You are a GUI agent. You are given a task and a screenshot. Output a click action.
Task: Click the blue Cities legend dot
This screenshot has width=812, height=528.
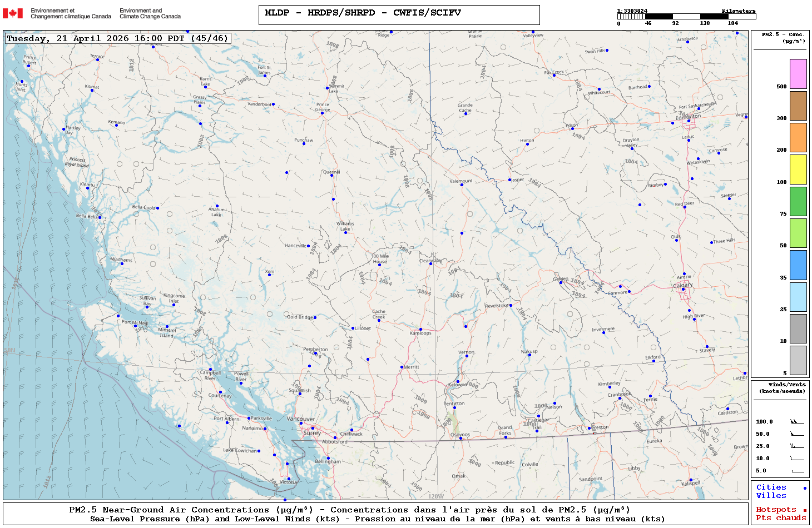pos(805,488)
